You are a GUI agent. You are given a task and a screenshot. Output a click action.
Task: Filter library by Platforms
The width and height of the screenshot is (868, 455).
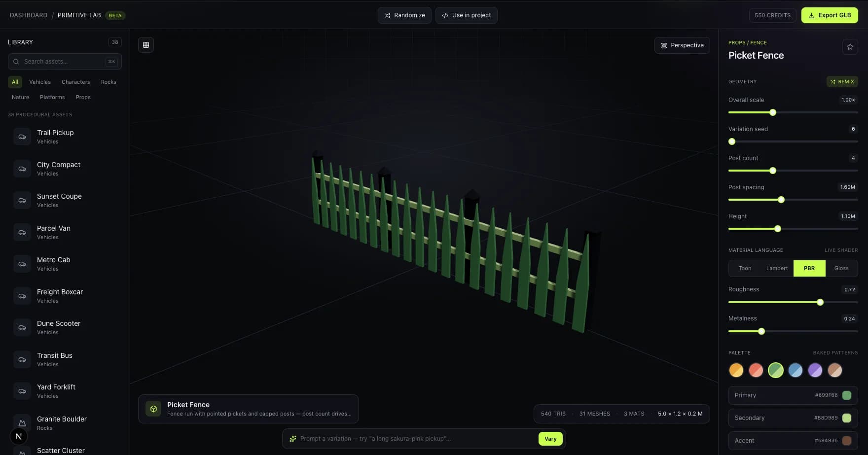(x=52, y=97)
